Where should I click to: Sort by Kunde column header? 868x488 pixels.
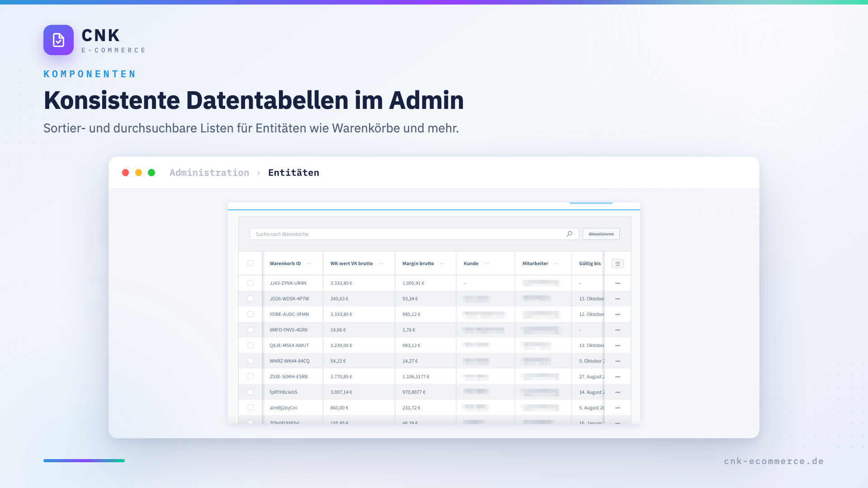471,263
